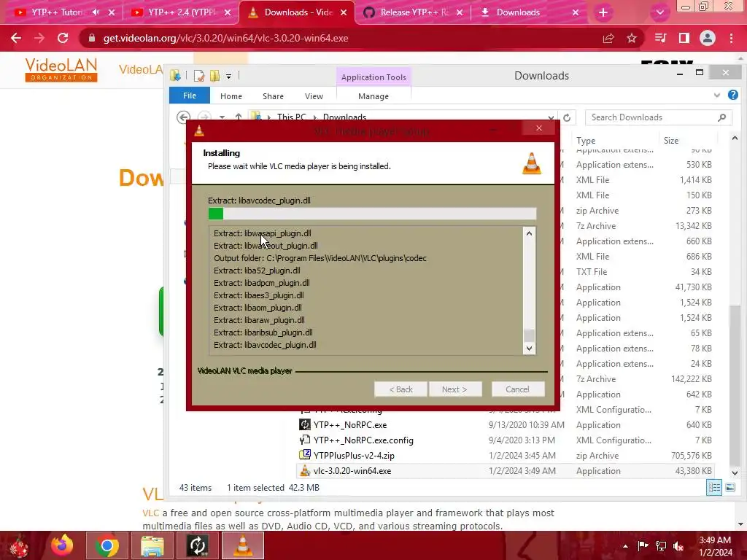Switch Explorer to details view icon

click(x=714, y=488)
